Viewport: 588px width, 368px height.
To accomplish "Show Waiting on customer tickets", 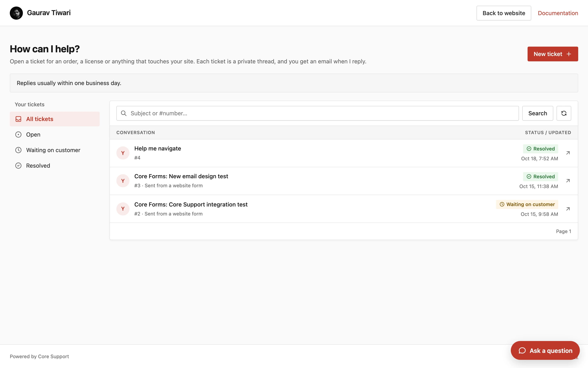I will click(55, 150).
